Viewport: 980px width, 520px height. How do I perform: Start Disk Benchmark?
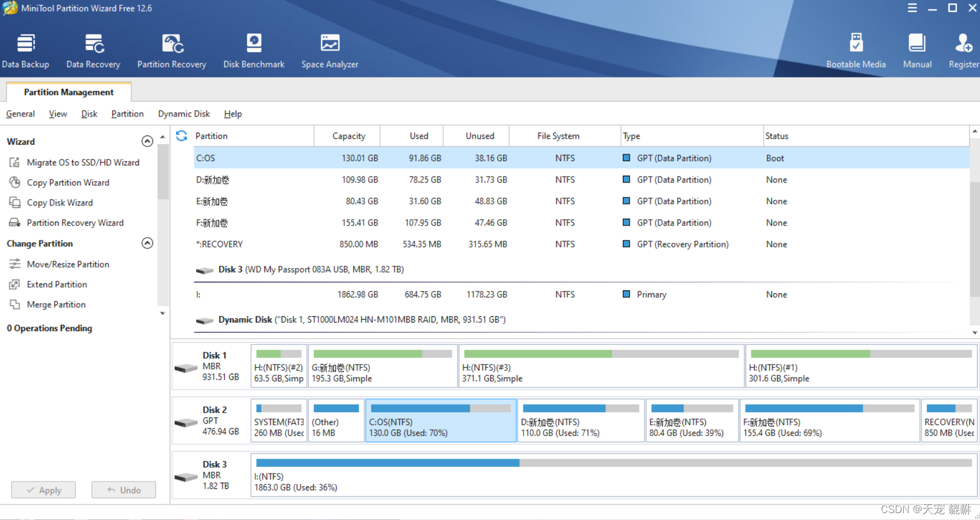coord(254,51)
